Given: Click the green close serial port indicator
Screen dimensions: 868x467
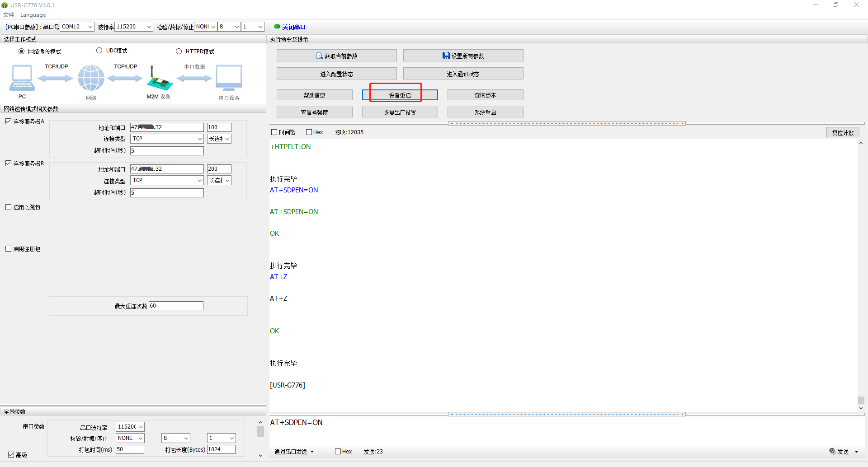Looking at the screenshot, I should tap(277, 27).
